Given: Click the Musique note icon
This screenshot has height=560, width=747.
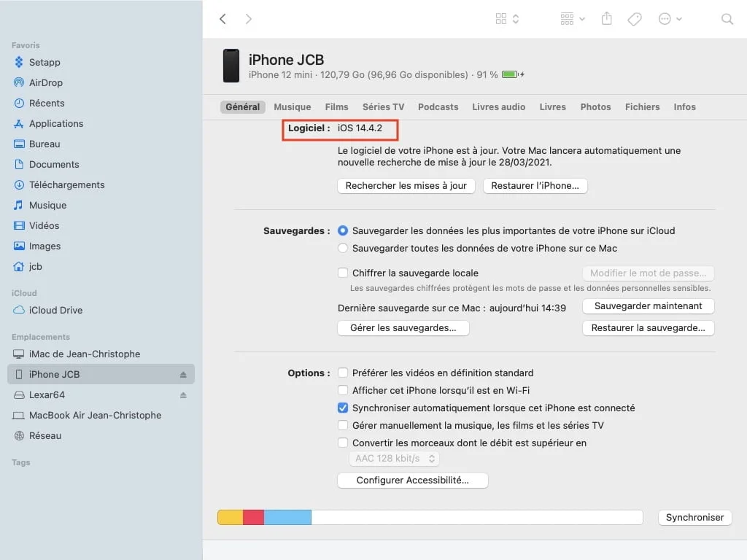Looking at the screenshot, I should pyautogui.click(x=18, y=205).
